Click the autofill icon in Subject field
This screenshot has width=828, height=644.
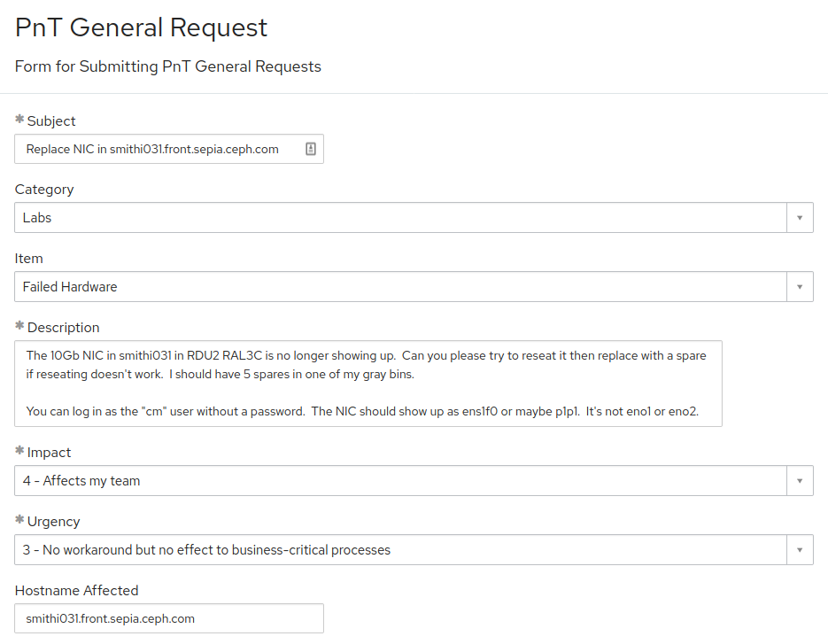pyautogui.click(x=311, y=149)
